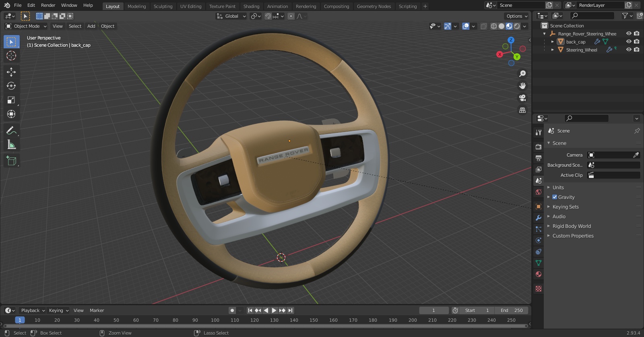
Task: Select the Rotate tool
Action: coord(11,86)
